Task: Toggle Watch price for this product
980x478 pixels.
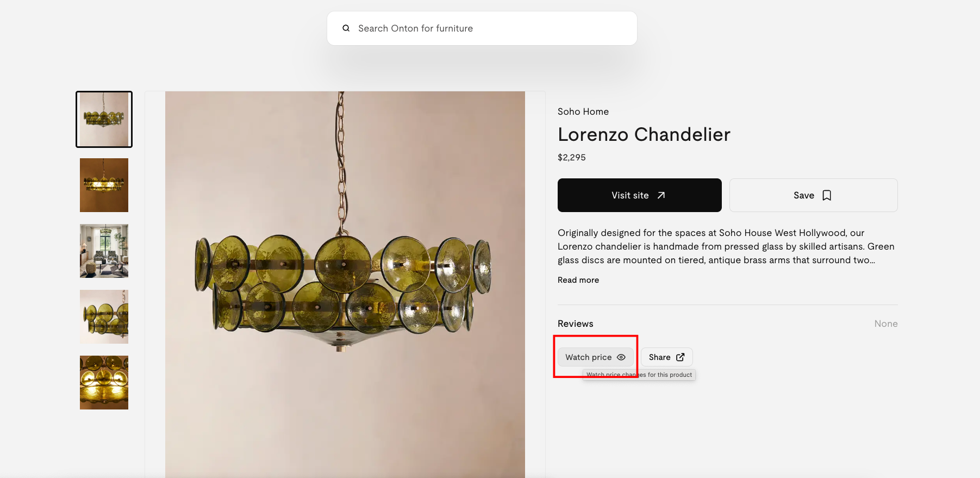Action: tap(596, 357)
